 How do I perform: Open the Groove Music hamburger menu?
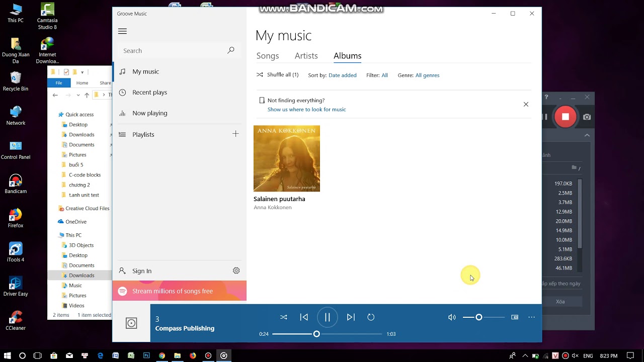tap(122, 31)
